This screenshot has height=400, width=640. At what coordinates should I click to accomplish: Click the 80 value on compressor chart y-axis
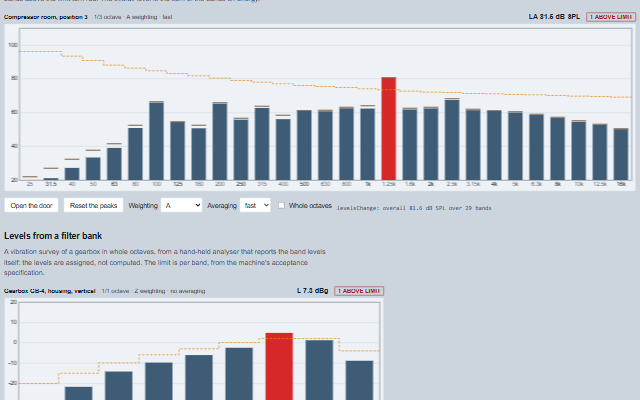(x=14, y=78)
